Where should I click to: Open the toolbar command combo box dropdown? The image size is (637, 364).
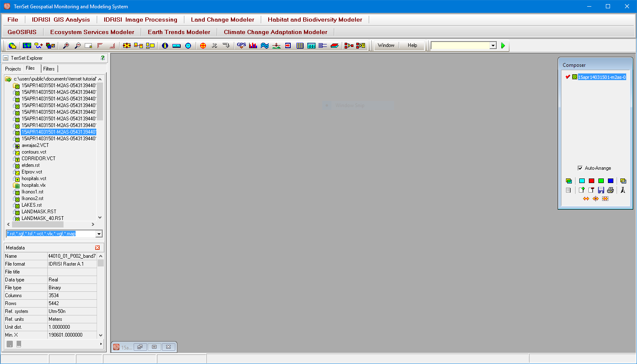(x=493, y=46)
